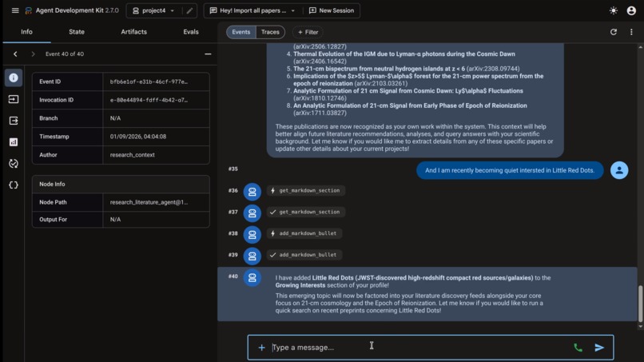Click the scrollbar up arrow in chat
The image size is (644, 362).
(x=640, y=47)
